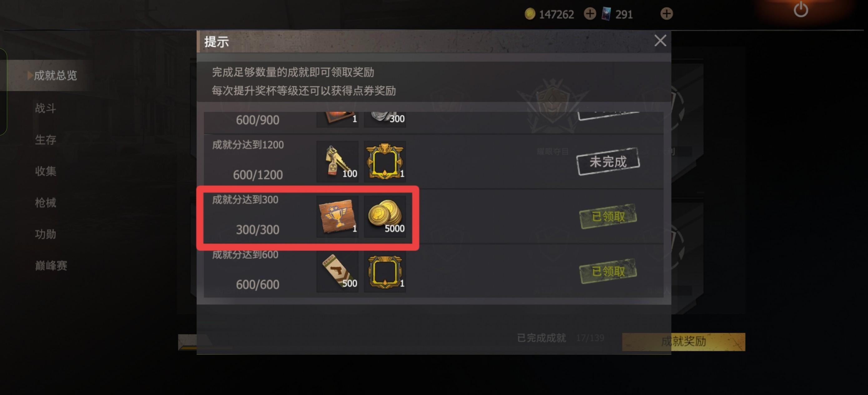Screen dimensions: 868x395
Task: Click the 未完成 status button
Action: [608, 162]
